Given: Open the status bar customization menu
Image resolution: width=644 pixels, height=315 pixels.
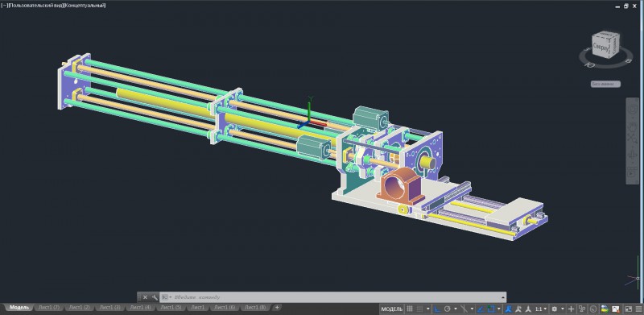Looking at the screenshot, I should (638, 309).
